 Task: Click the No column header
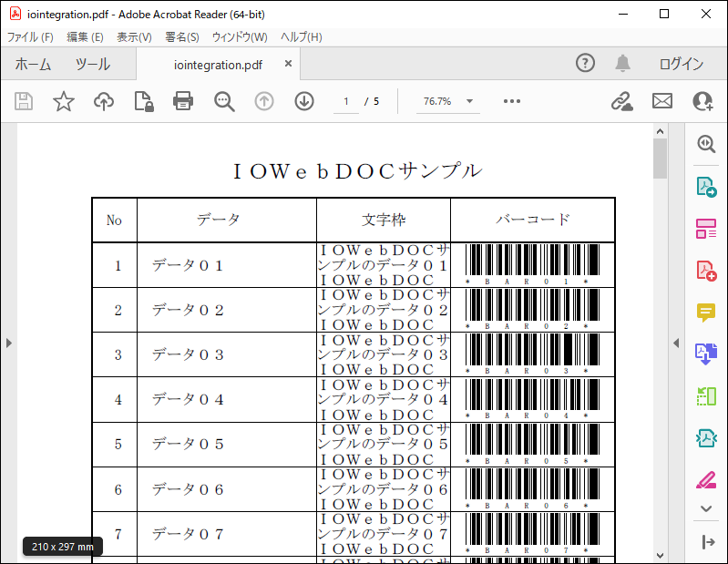(114, 220)
